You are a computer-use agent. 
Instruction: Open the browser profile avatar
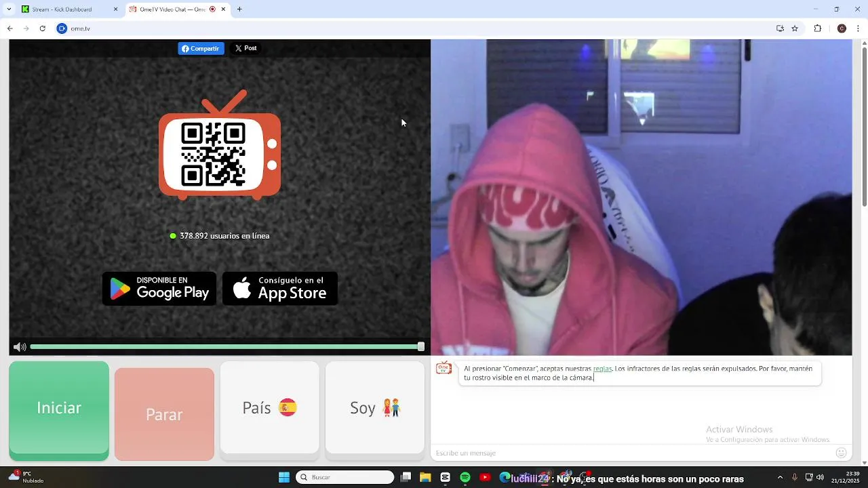click(x=842, y=28)
